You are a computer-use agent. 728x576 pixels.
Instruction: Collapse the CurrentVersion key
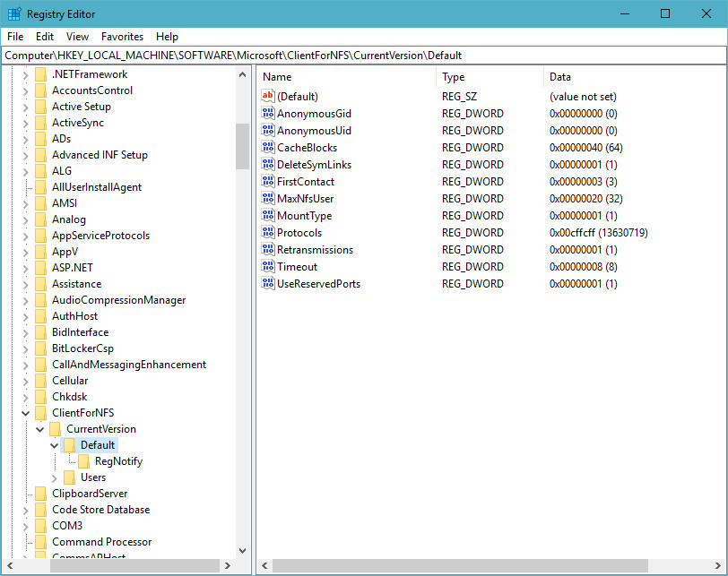[39, 429]
